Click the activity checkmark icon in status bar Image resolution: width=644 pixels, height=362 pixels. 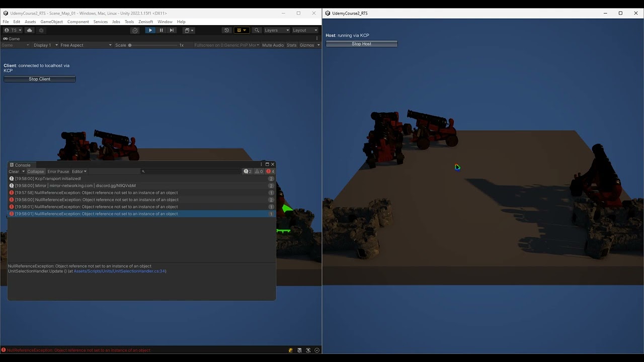coord(317,350)
